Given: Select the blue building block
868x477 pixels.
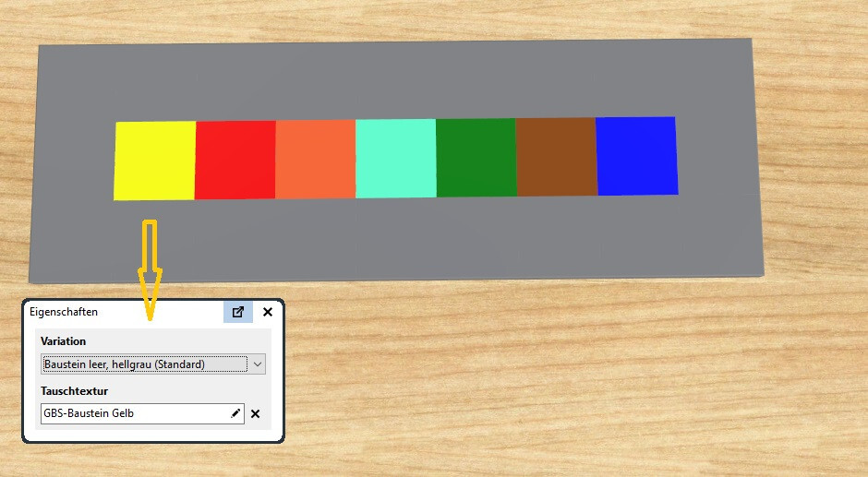Looking at the screenshot, I should (x=636, y=156).
